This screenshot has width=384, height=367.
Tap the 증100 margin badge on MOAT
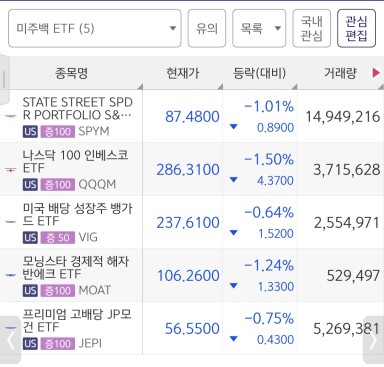click(57, 291)
